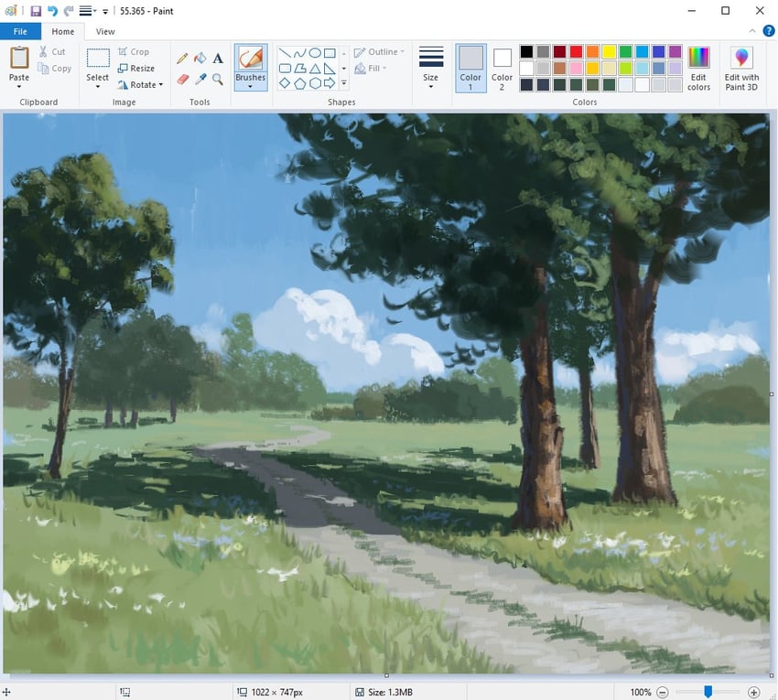Open Edit with Paint 3D

[741, 69]
